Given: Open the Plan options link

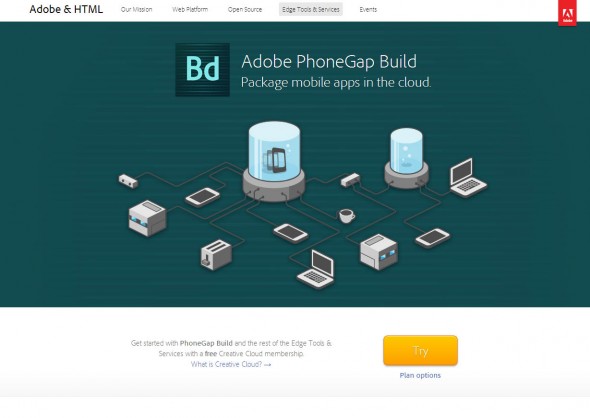Looking at the screenshot, I should pos(420,375).
